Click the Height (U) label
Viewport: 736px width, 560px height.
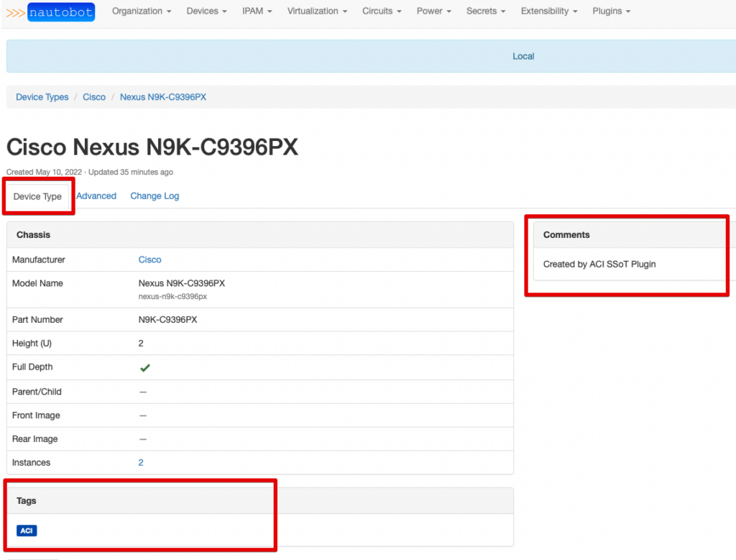(x=32, y=344)
